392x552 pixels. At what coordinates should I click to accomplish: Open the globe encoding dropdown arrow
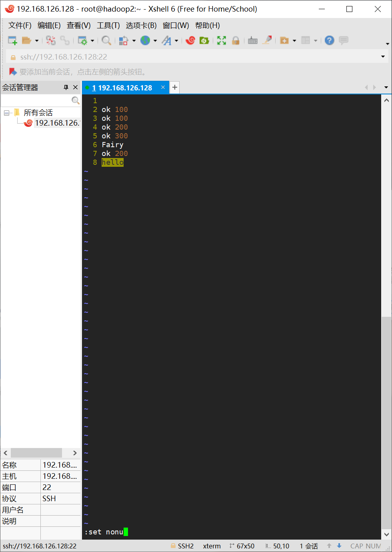(x=155, y=40)
